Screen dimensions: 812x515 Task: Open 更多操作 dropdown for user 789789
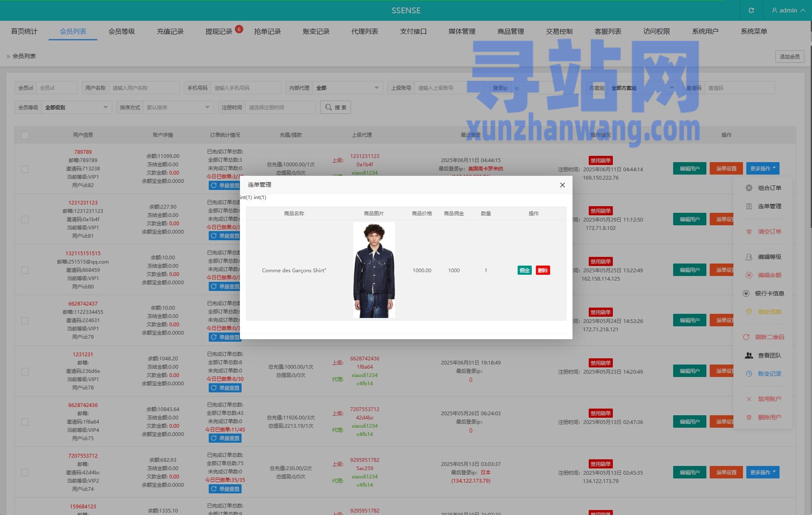[x=763, y=168]
